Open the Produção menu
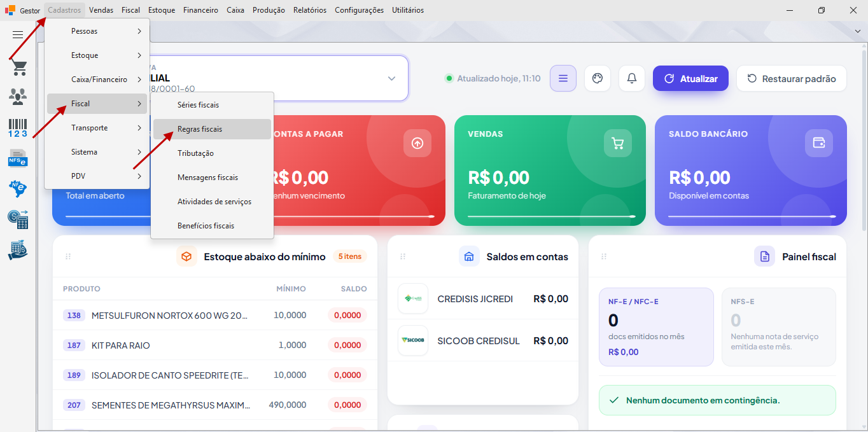This screenshot has height=432, width=868. [x=269, y=10]
